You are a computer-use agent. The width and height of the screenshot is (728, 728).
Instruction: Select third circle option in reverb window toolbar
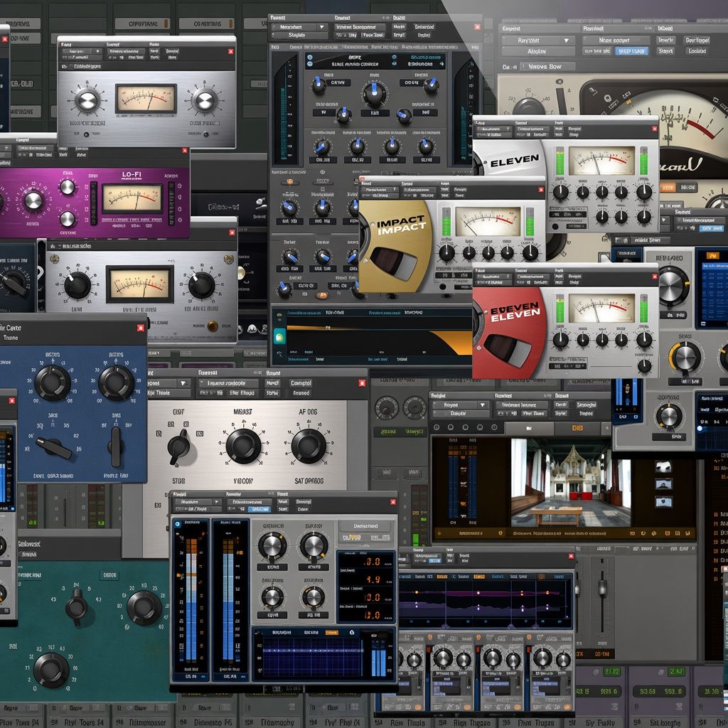[465, 427]
